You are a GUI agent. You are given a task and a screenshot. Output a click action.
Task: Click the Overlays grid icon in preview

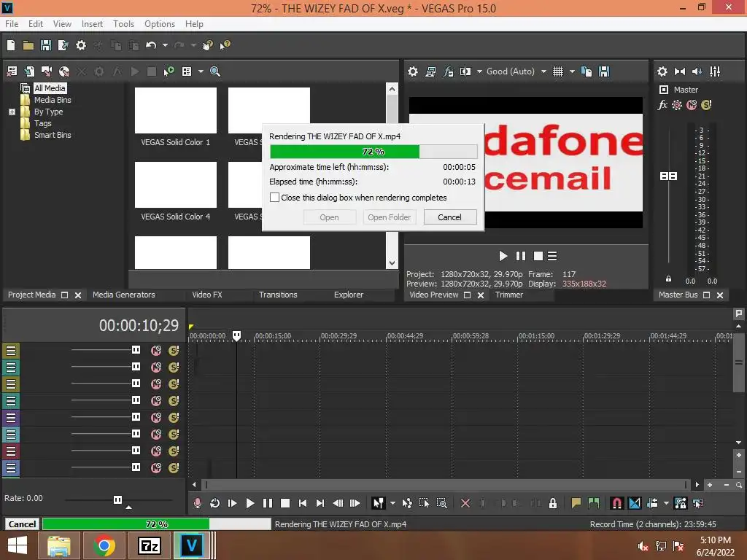pos(558,71)
